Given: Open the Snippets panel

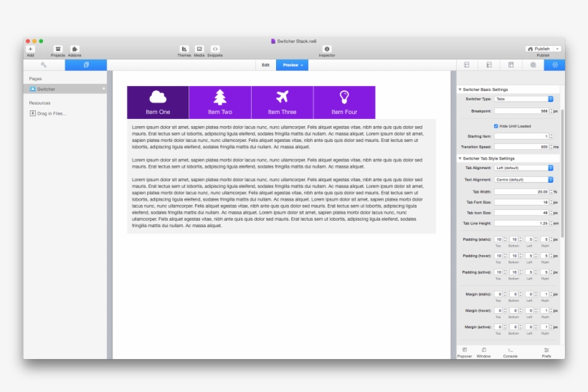Looking at the screenshot, I should 215,49.
